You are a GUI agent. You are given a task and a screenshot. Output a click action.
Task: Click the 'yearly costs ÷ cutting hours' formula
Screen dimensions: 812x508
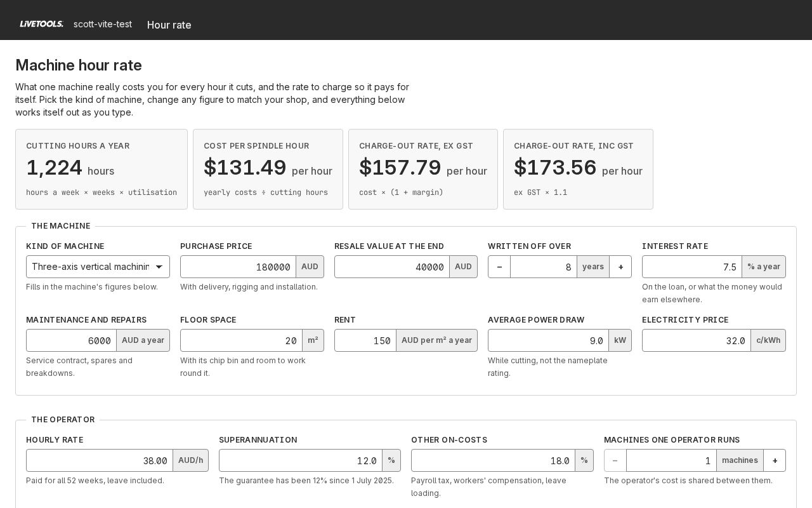[x=266, y=192]
